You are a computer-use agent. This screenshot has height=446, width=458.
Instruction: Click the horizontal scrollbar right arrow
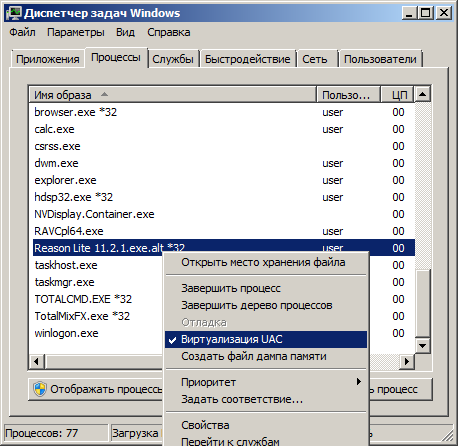407,361
